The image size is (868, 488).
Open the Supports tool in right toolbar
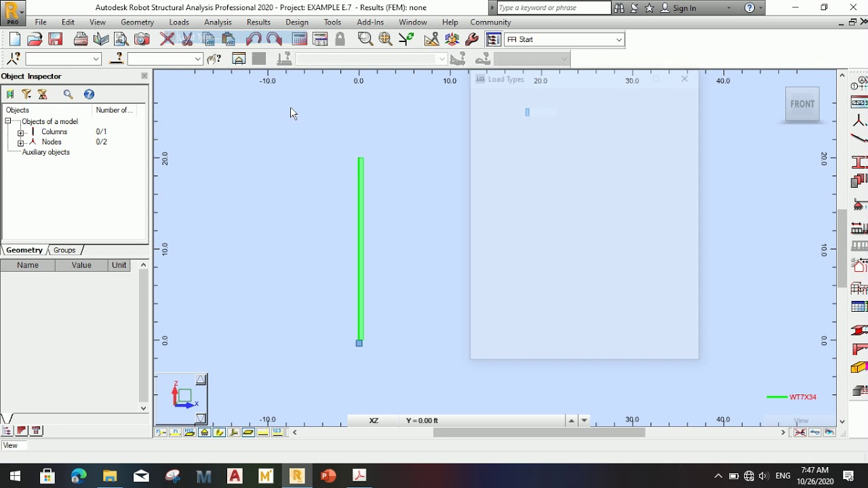[x=859, y=205]
